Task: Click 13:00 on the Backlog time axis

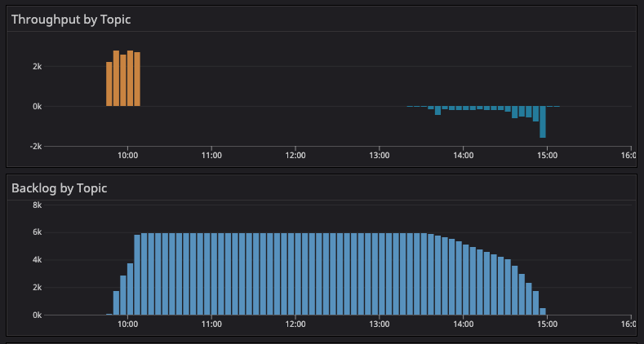Action: tap(379, 324)
